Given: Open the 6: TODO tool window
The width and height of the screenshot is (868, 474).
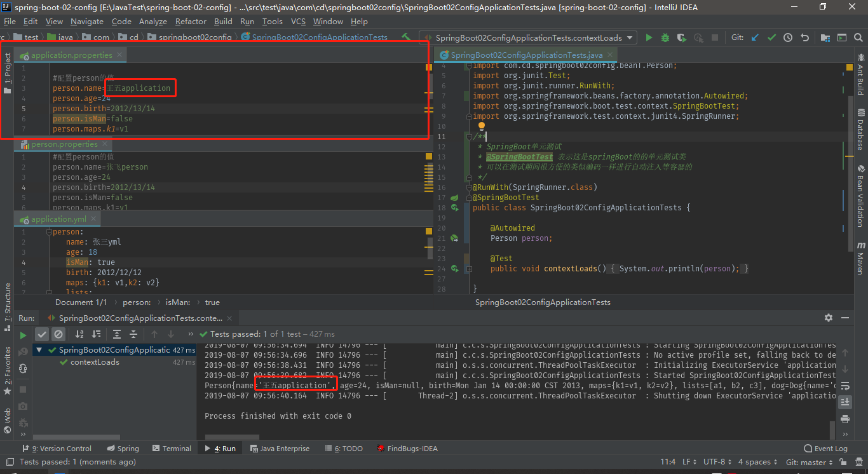Looking at the screenshot, I should (x=343, y=449).
